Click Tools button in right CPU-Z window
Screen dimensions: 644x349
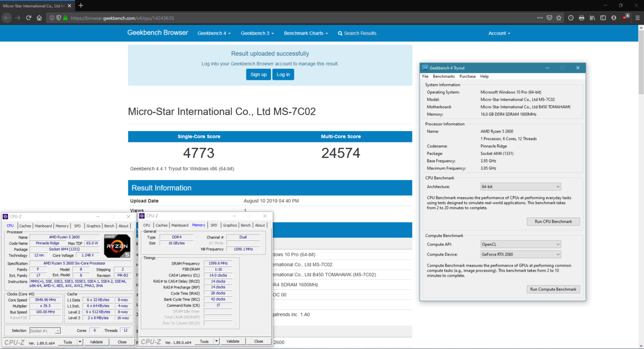[x=204, y=341]
